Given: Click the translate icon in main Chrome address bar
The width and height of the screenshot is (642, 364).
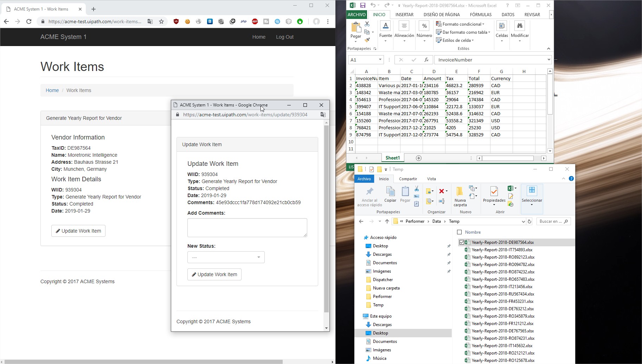Looking at the screenshot, I should [150, 21].
